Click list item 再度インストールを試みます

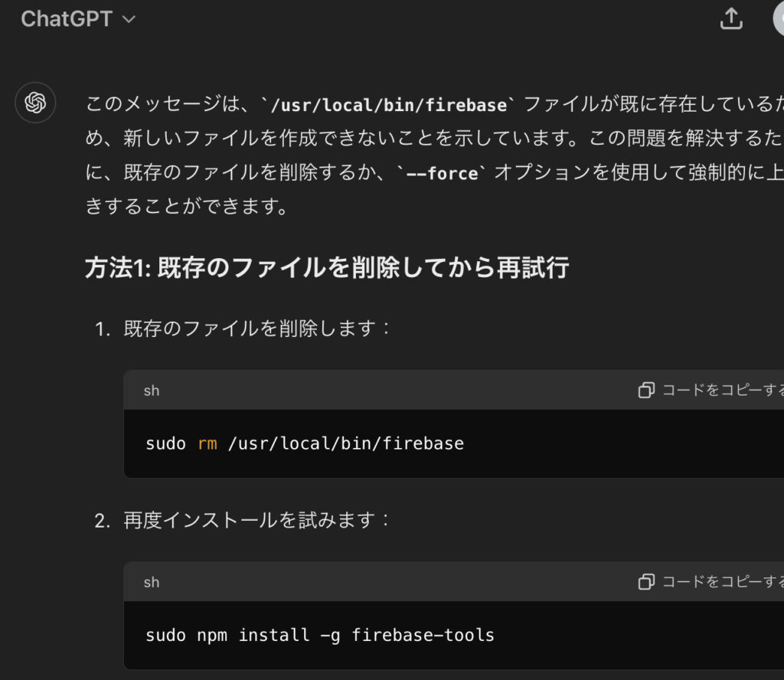click(x=257, y=521)
